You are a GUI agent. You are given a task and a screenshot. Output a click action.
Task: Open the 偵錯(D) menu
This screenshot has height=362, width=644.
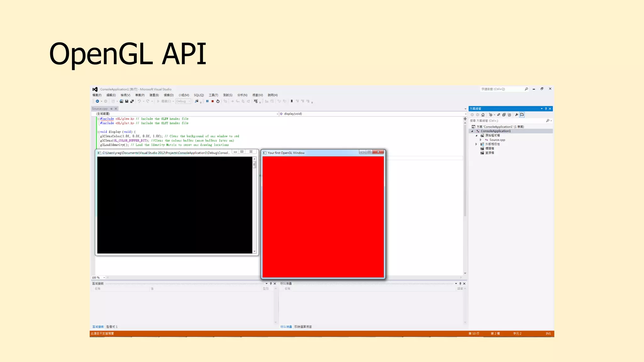click(x=169, y=95)
